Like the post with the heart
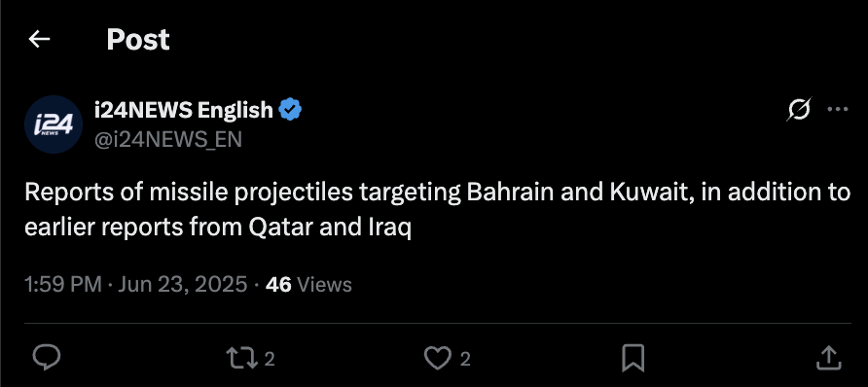 pyautogui.click(x=437, y=358)
